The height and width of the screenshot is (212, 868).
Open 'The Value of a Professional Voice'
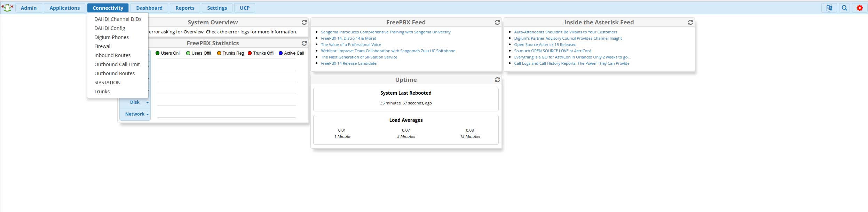click(x=351, y=45)
